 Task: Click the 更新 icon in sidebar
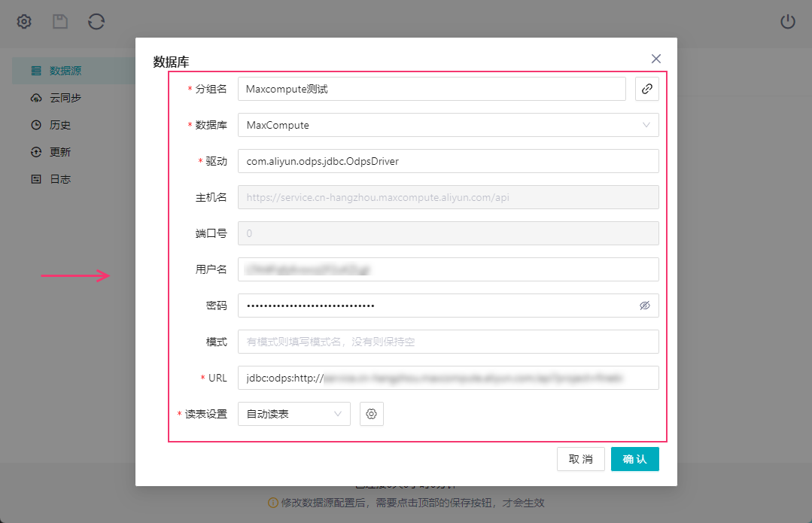(x=35, y=152)
